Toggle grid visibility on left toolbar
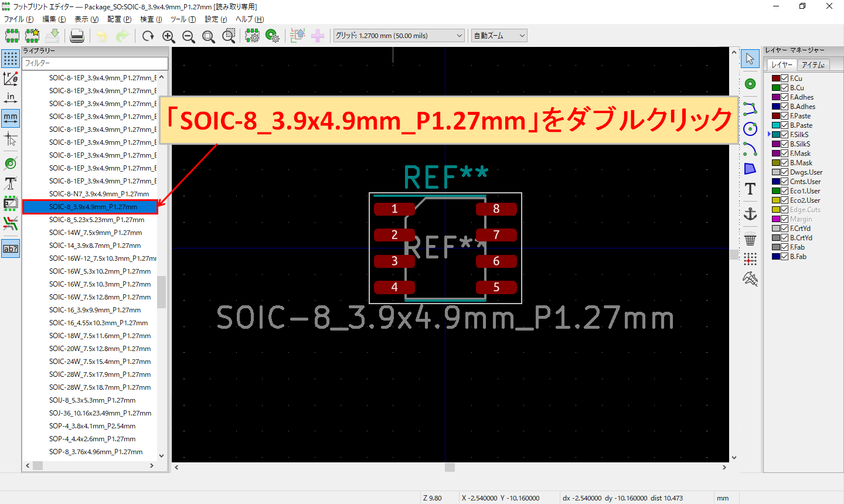The width and height of the screenshot is (844, 504). pos(10,59)
